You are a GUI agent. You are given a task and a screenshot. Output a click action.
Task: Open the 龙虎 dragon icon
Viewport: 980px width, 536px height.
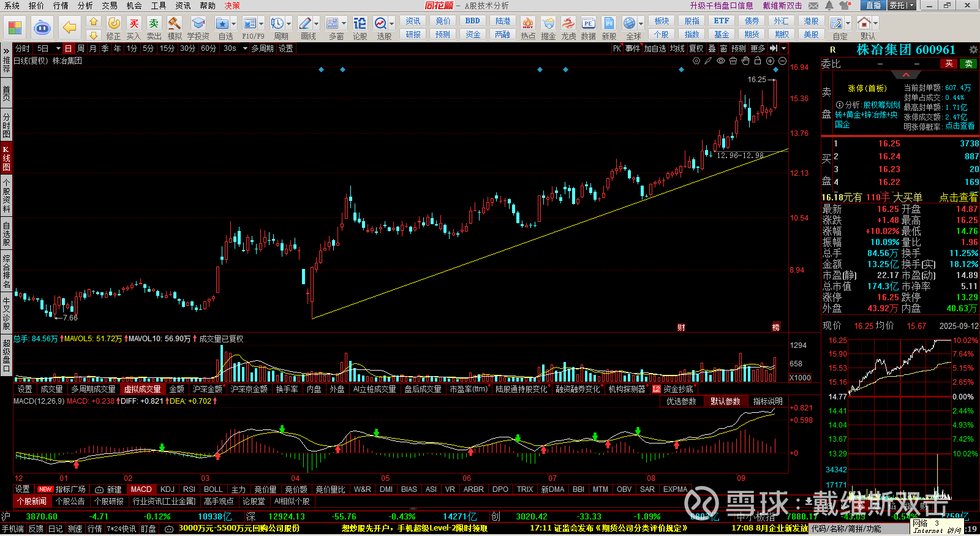click(x=568, y=23)
